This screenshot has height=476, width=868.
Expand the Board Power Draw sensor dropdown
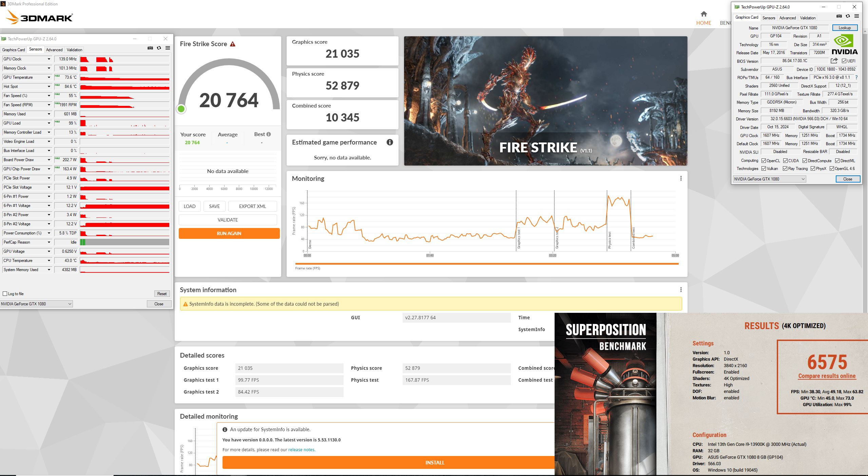49,160
